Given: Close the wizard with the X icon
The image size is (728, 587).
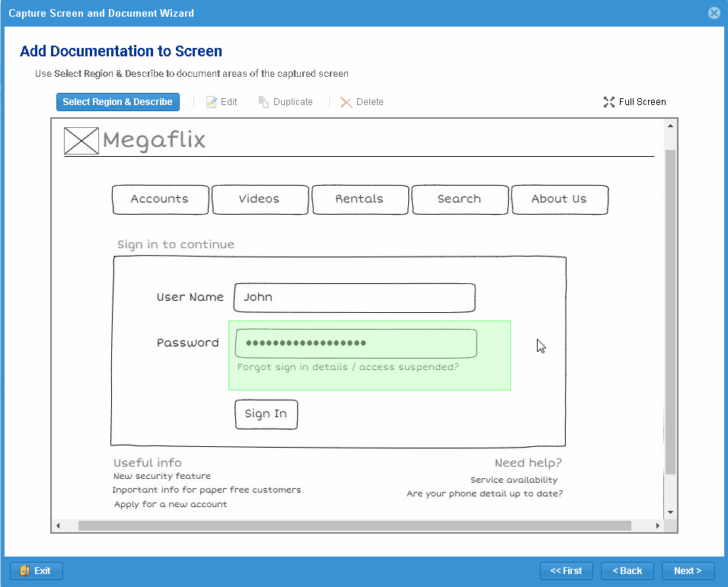Looking at the screenshot, I should click(x=714, y=13).
